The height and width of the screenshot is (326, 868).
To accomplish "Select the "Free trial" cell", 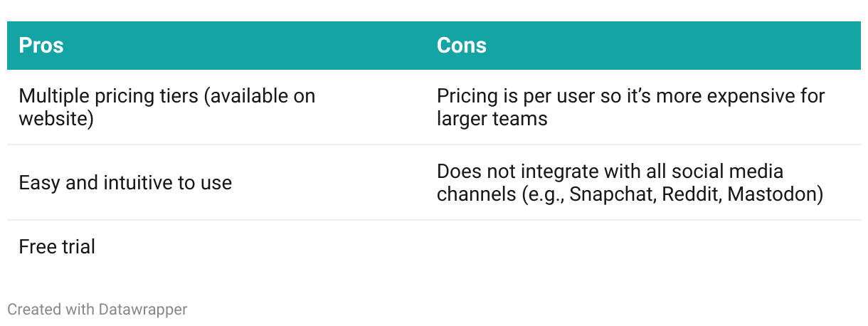I will [57, 246].
